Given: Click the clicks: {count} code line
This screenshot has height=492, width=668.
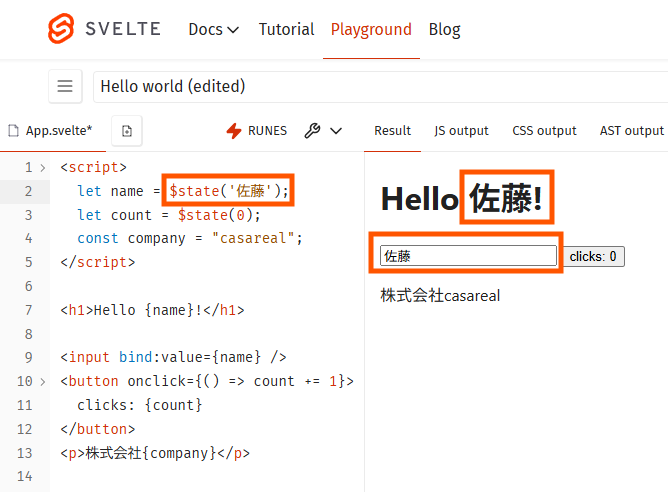Looking at the screenshot, I should 139,405.
